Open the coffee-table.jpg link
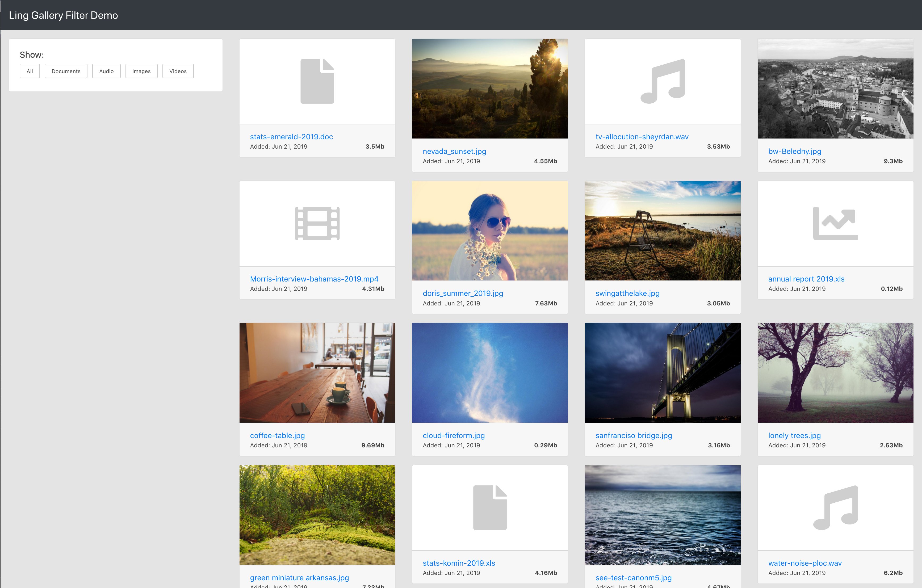The height and width of the screenshot is (588, 922). point(277,435)
